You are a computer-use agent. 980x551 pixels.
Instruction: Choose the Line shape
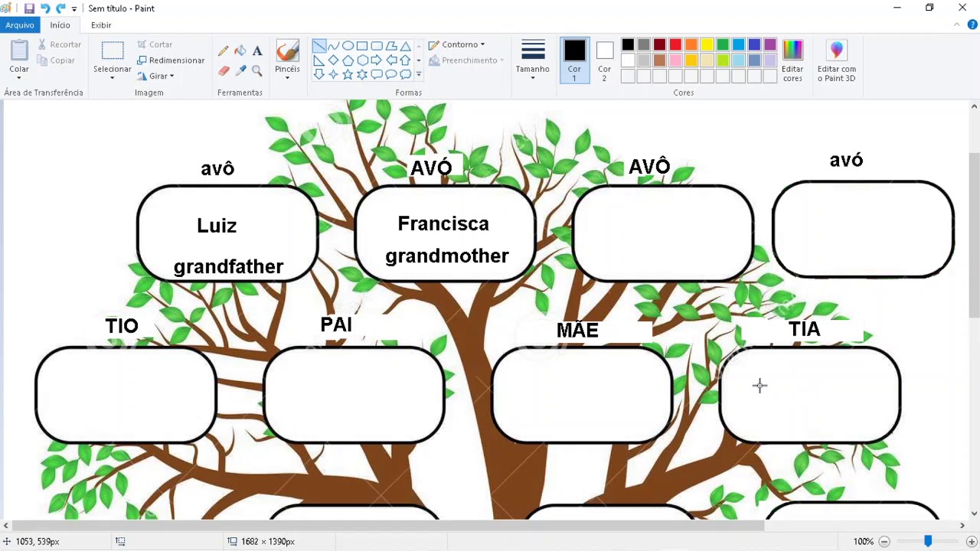coord(319,46)
